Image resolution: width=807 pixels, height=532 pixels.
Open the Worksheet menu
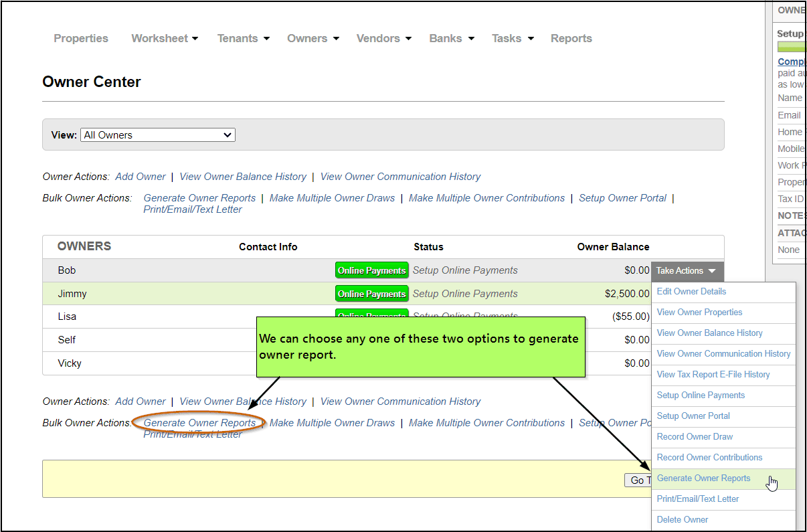(165, 39)
